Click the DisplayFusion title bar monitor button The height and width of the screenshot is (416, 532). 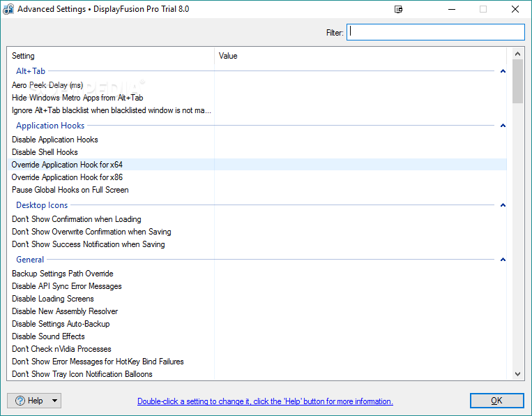[398, 9]
